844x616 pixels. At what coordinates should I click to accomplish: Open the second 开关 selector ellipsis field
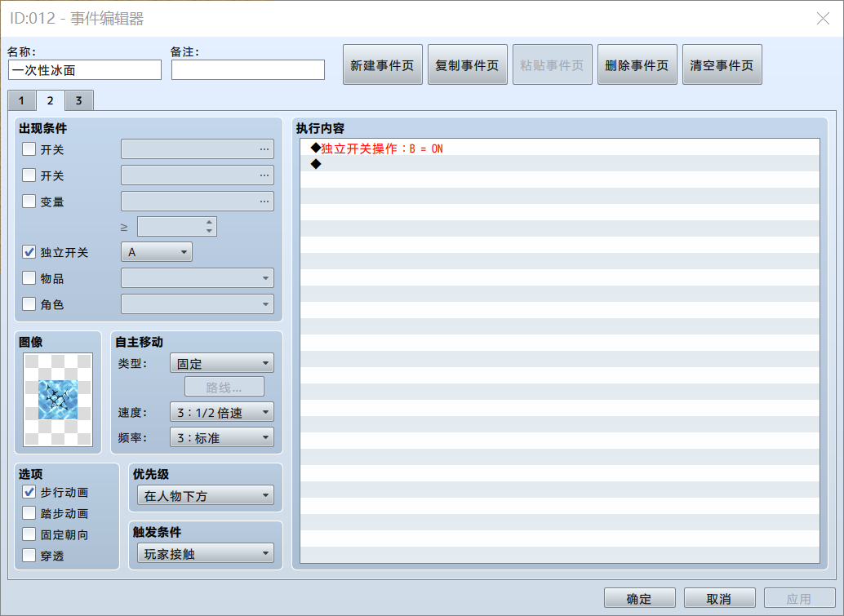click(198, 175)
